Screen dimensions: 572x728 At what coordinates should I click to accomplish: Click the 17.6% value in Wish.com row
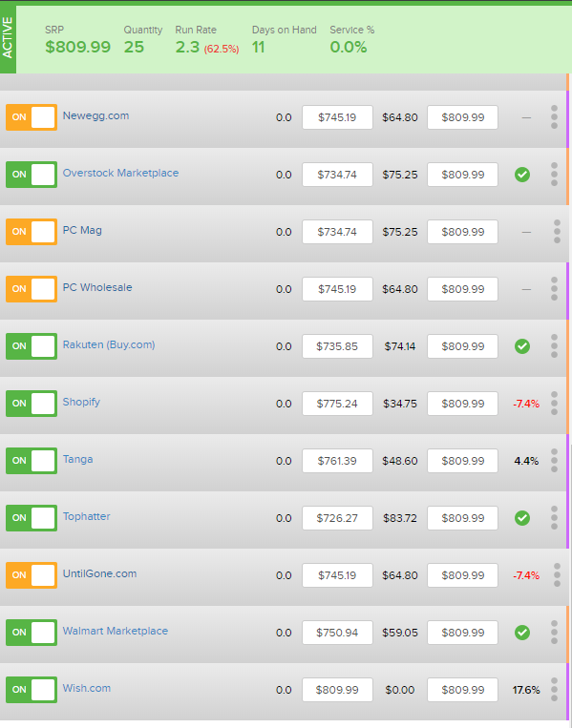pos(526,690)
